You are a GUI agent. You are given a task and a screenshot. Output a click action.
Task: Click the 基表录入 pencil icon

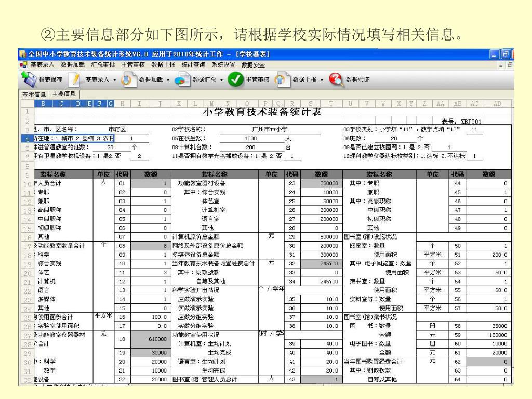[x=74, y=80]
